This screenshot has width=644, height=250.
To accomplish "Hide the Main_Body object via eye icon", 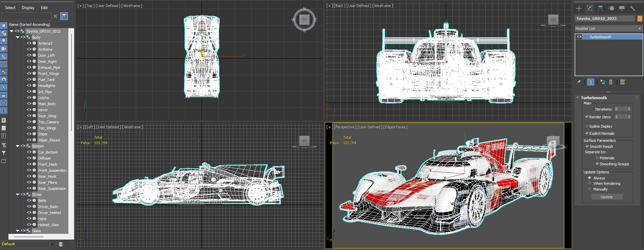I will [29, 104].
